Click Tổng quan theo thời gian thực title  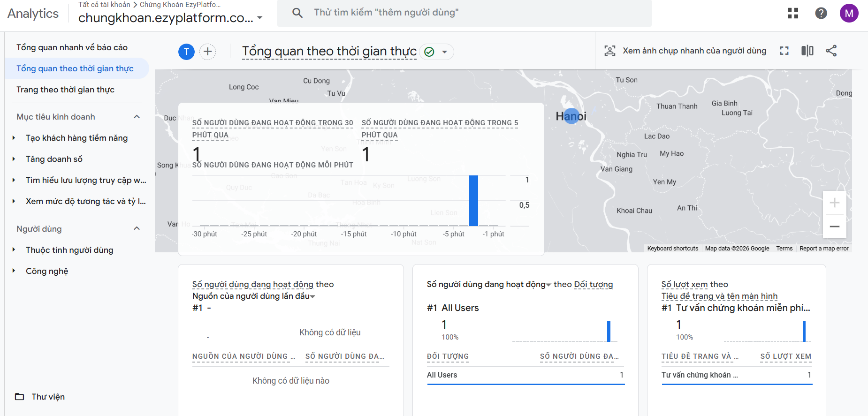point(329,51)
